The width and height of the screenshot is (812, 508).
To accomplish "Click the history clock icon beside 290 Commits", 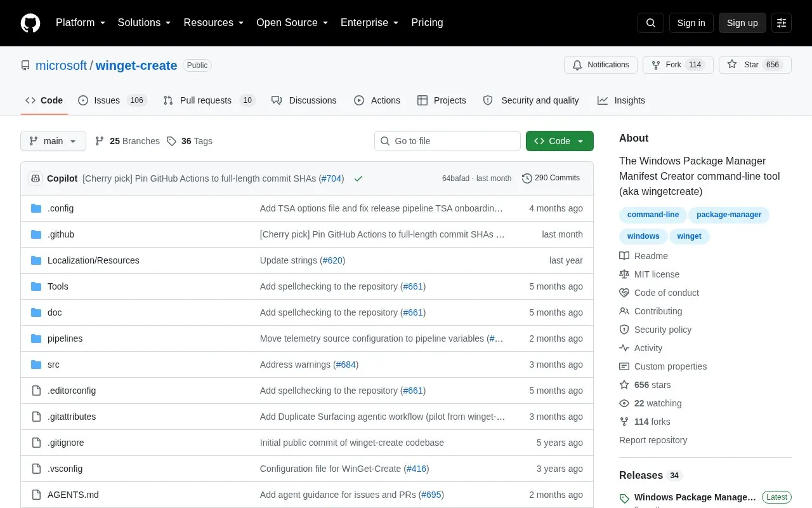I will pyautogui.click(x=527, y=178).
